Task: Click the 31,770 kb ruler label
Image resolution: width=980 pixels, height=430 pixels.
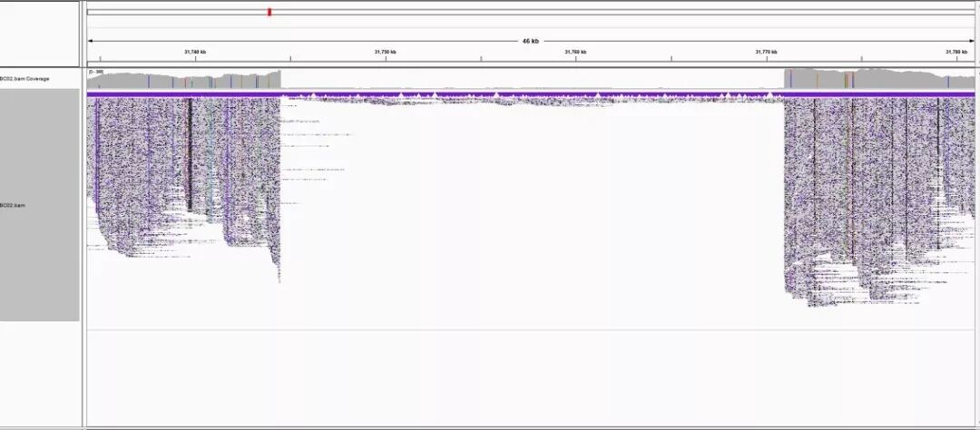Action: coord(766,53)
